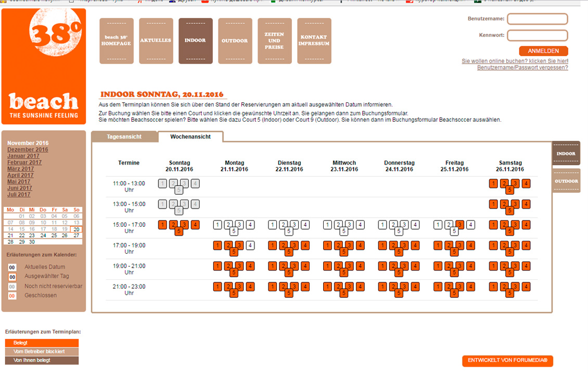Select free court 4 on Montag 17:00-19:00
Viewport: 588px width, 375px height.
(x=250, y=245)
